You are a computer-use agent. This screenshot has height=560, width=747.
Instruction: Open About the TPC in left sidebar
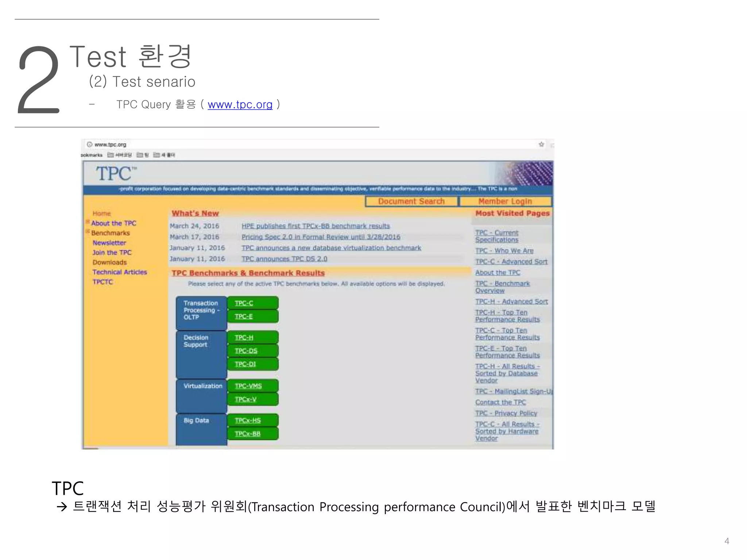point(114,223)
